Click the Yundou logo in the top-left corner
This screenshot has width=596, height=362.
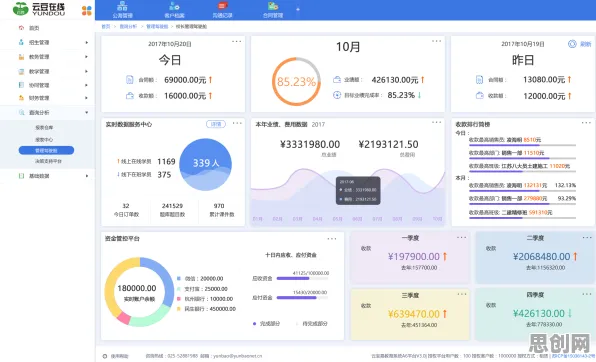pos(39,9)
